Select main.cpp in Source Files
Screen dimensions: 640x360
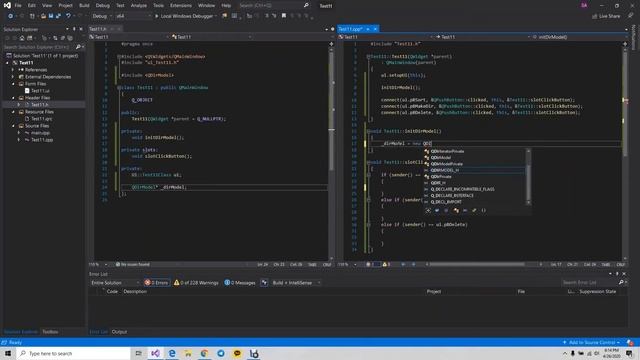pos(40,133)
